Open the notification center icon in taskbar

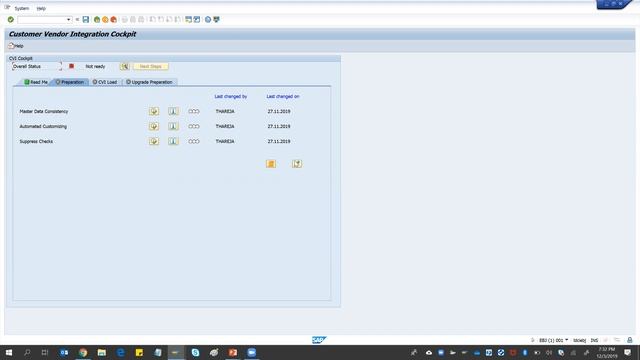[627, 352]
